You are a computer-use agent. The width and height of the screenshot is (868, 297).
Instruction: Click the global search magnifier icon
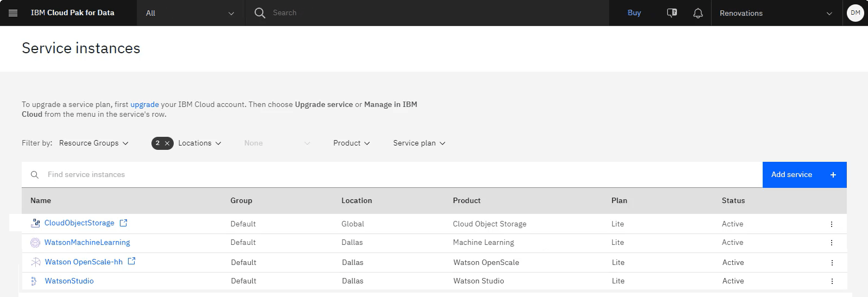(x=260, y=13)
